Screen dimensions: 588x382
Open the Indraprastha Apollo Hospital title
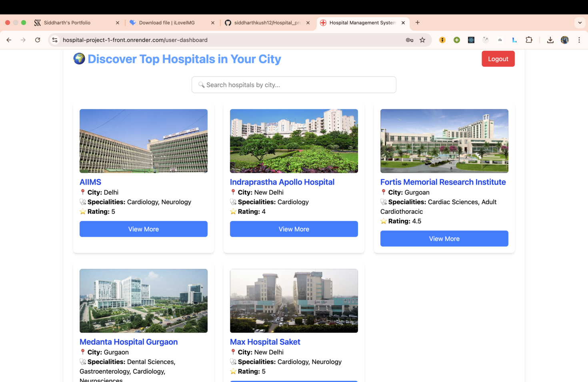282,182
